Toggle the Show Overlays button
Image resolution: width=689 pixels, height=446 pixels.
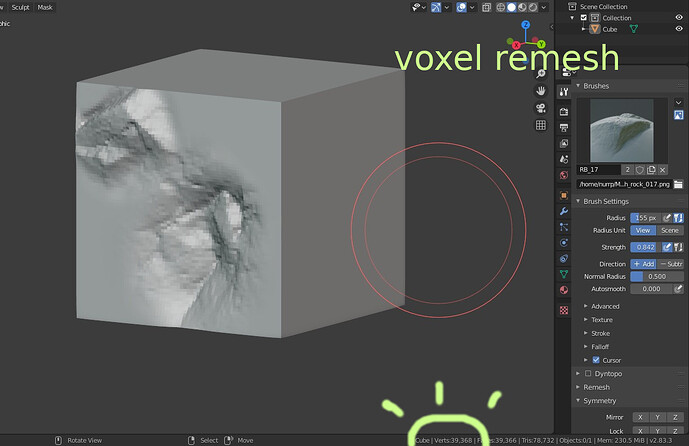(461, 7)
